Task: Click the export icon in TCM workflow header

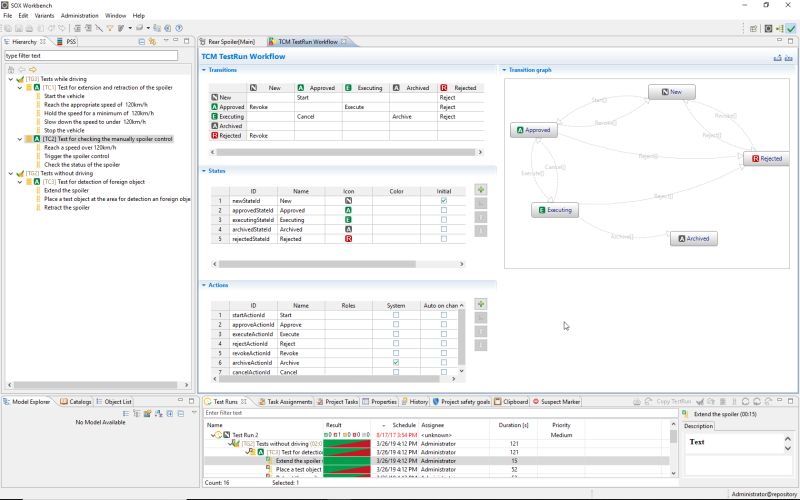Action: (778, 58)
